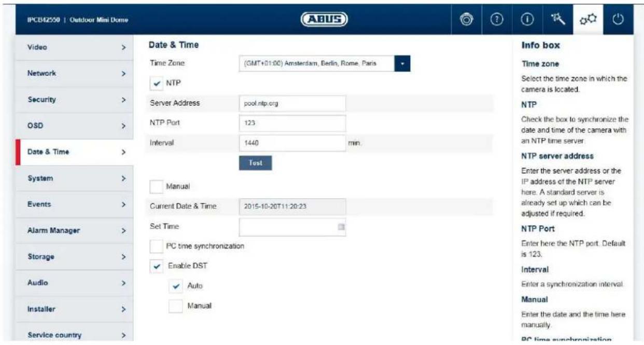This screenshot has height=345, width=644.
Task: Expand the OSD menu chevron
Action: click(x=123, y=126)
